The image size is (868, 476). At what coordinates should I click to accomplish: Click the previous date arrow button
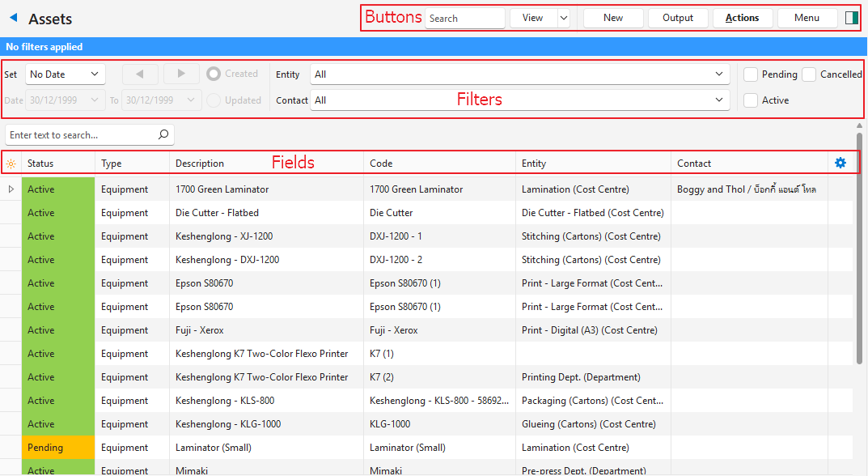coord(141,74)
